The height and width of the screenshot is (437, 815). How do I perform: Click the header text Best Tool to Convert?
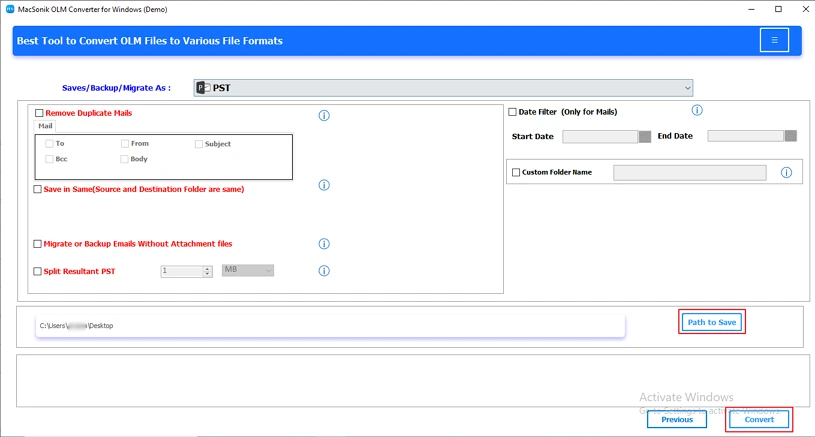point(150,41)
